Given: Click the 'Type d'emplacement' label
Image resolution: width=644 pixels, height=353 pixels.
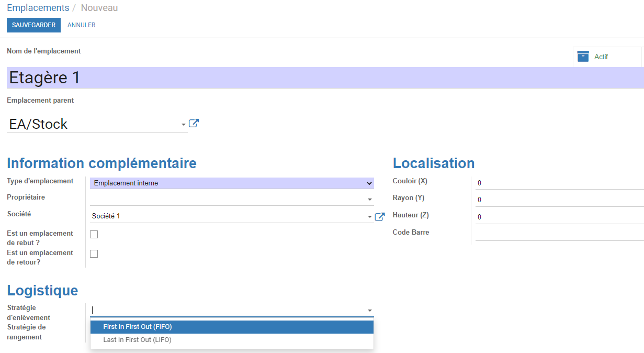Looking at the screenshot, I should [40, 181].
